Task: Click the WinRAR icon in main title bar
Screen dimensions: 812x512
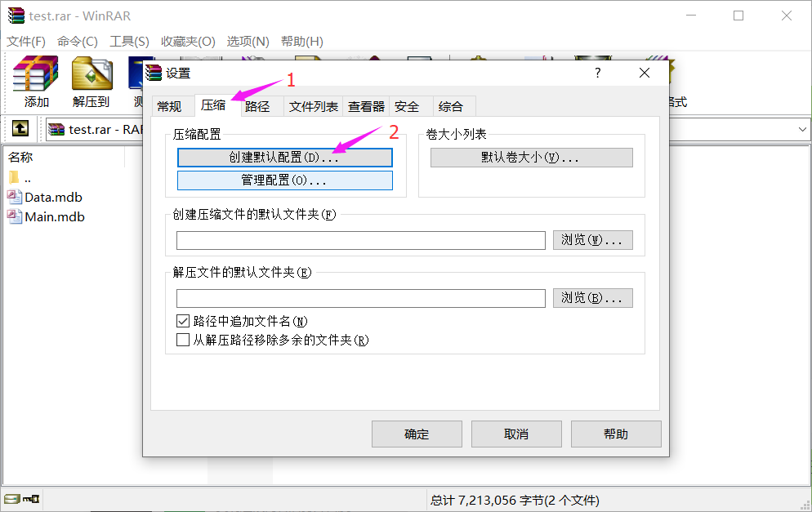Action: (16, 16)
